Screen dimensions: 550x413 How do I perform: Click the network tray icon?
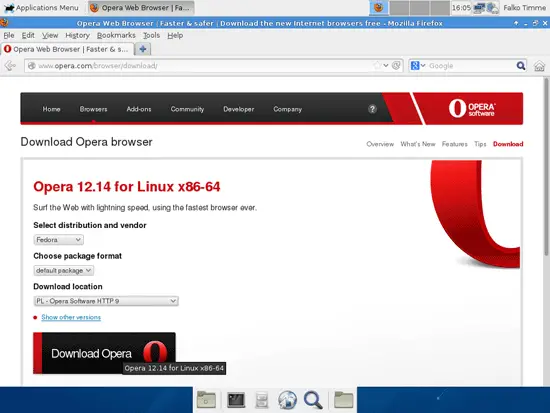tap(479, 7)
